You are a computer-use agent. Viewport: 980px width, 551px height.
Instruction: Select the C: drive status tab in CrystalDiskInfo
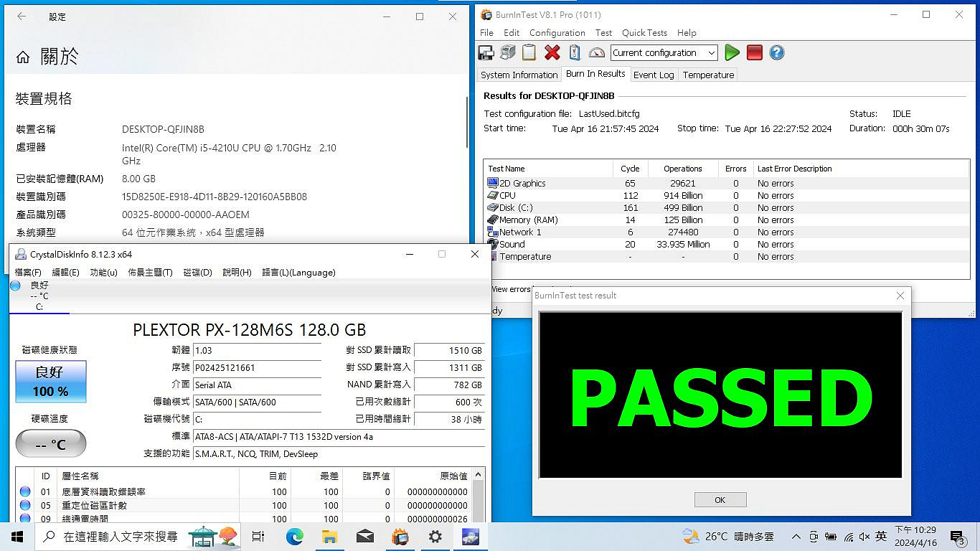coord(39,296)
